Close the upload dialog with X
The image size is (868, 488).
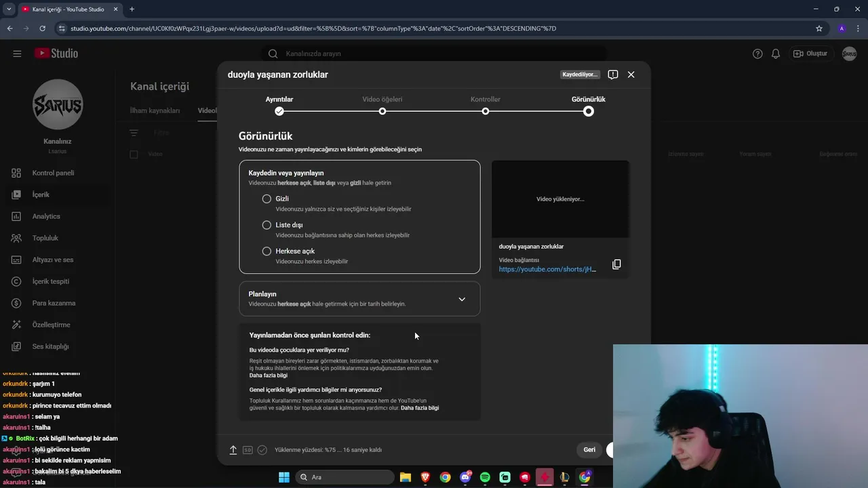coord(631,75)
